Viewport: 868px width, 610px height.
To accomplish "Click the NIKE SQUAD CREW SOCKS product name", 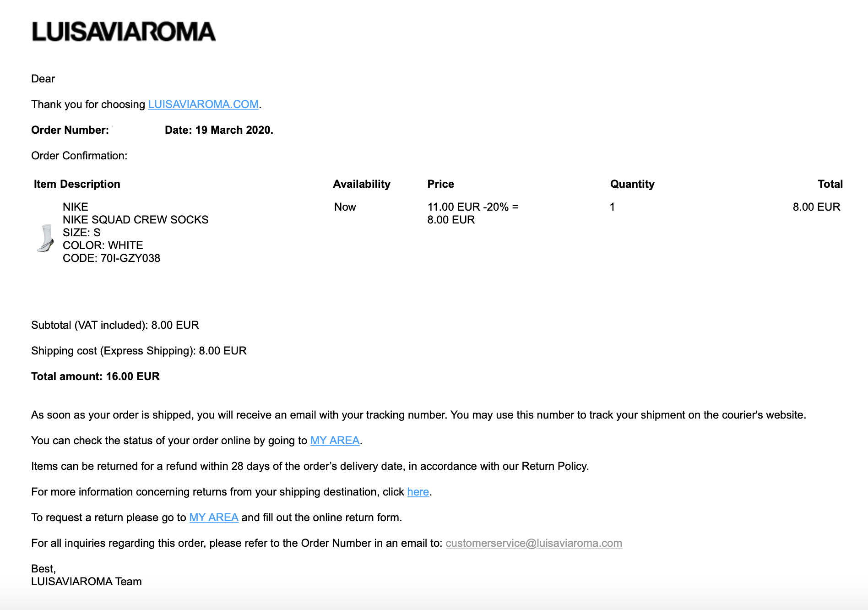I will pos(136,220).
